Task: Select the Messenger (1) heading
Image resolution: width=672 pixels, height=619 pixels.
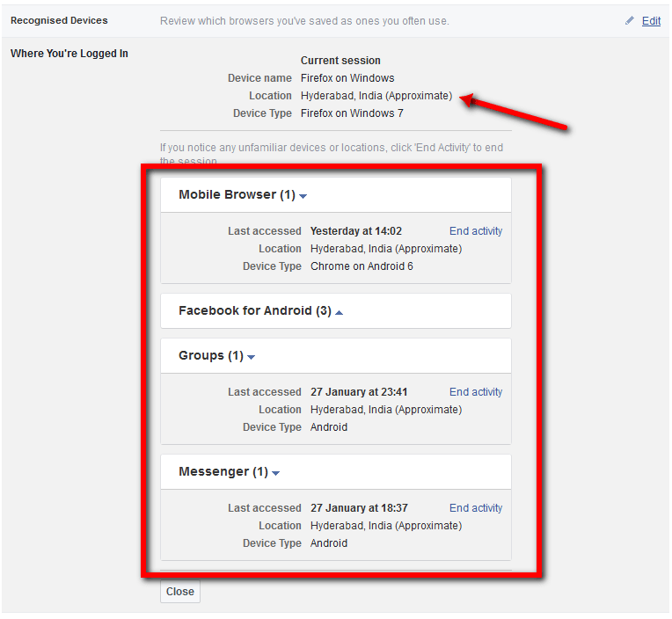Action: (223, 471)
